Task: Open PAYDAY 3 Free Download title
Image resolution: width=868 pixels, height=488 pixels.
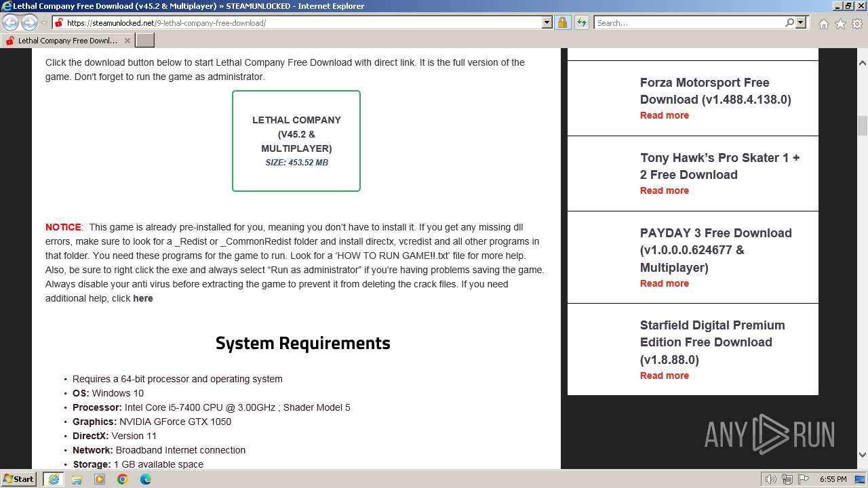Action: tap(716, 250)
